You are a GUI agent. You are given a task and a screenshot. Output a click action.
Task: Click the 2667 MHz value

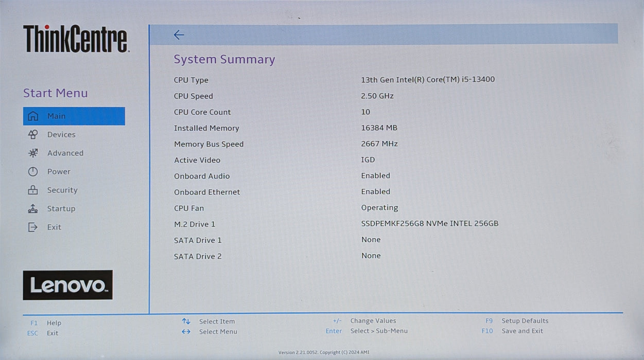[x=379, y=144]
